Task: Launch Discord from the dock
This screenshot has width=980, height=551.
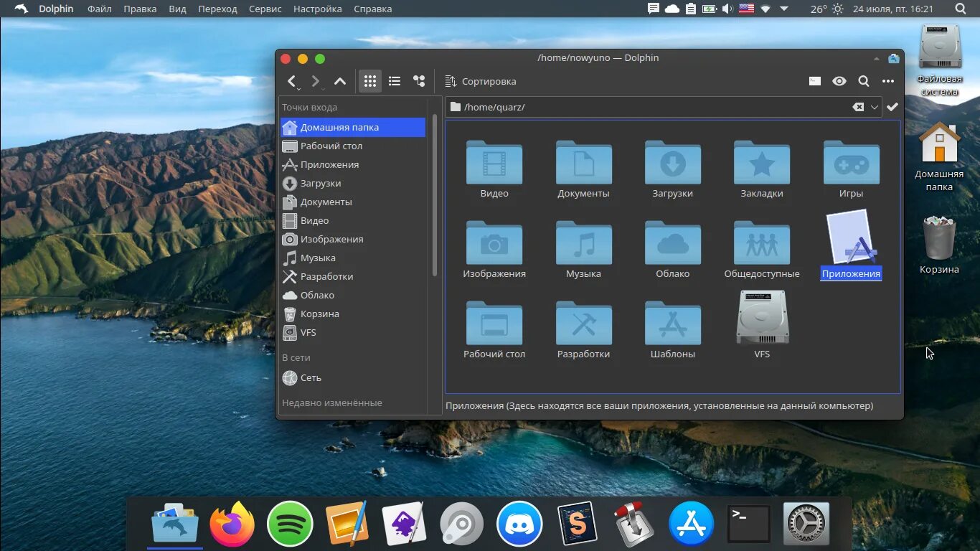Action: (x=519, y=524)
